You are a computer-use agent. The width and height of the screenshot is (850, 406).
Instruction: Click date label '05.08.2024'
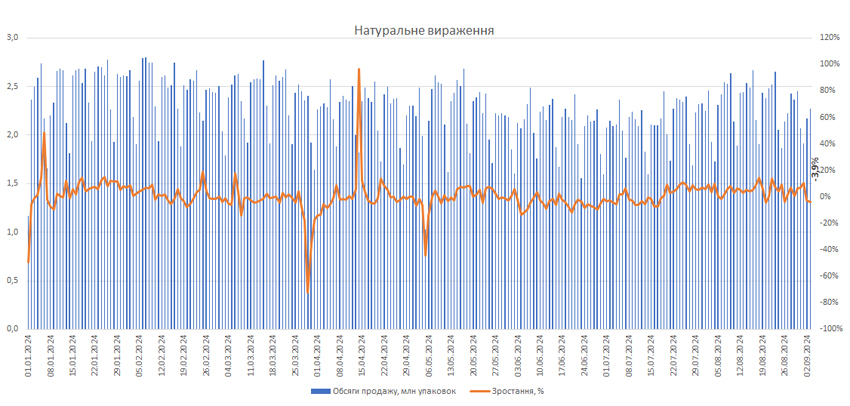coord(718,355)
